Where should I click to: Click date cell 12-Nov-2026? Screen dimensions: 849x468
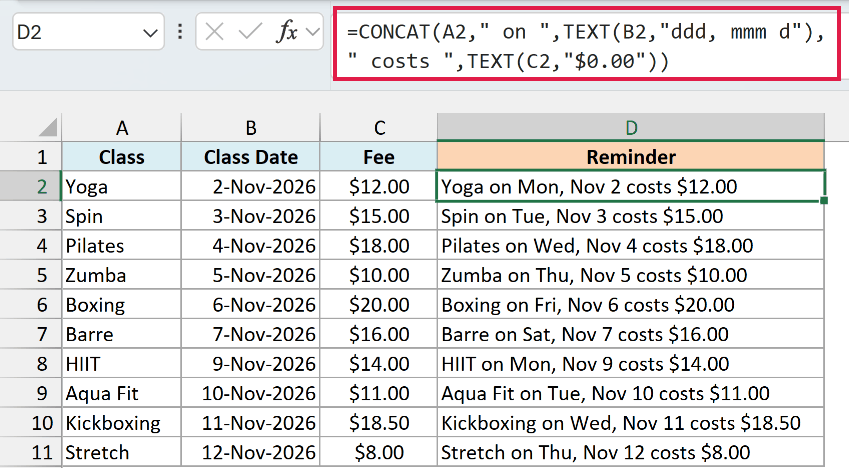tap(250, 452)
